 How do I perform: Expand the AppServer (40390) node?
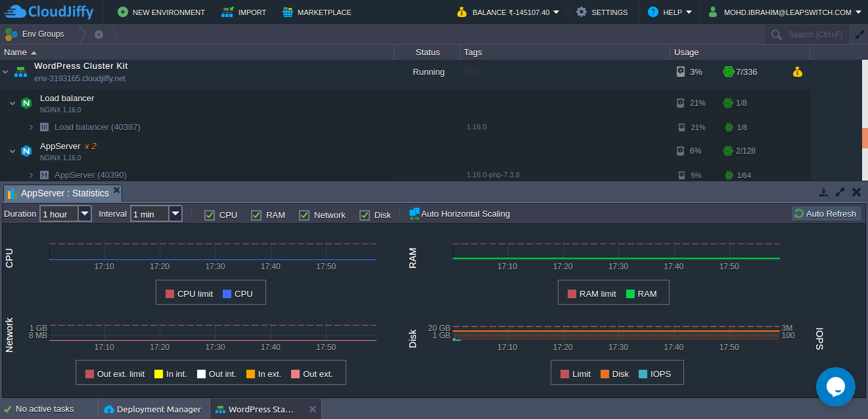[31, 175]
